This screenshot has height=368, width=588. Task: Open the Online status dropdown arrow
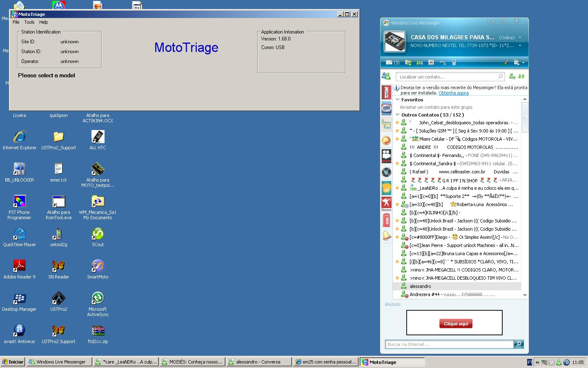[520, 38]
